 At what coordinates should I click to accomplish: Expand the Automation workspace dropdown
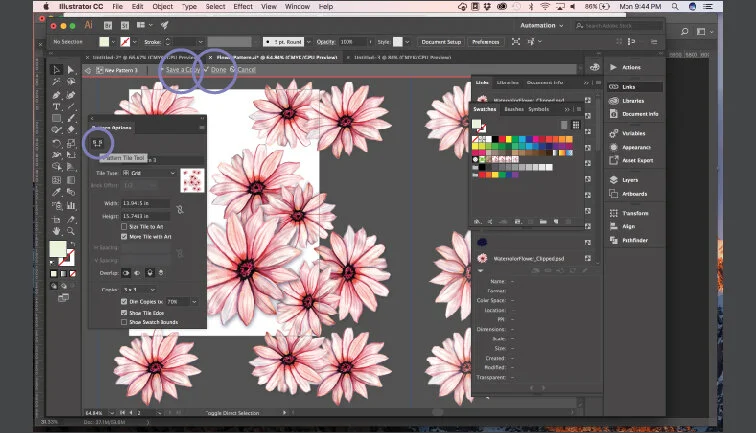(541, 26)
